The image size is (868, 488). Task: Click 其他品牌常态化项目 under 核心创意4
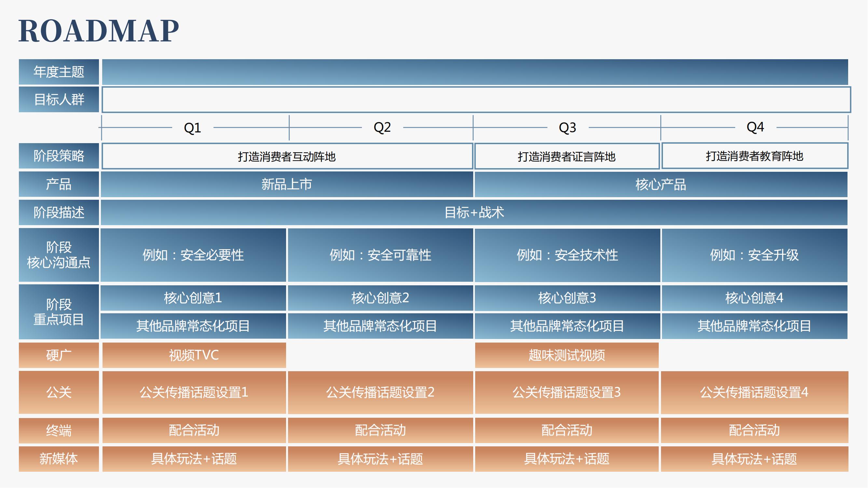pos(754,326)
